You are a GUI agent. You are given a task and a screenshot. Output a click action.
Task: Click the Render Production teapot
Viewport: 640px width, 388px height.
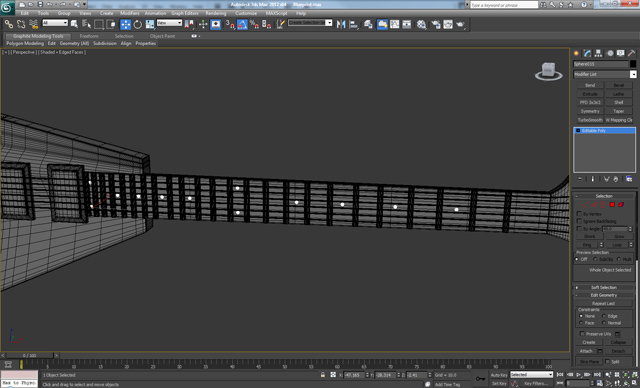click(x=460, y=24)
